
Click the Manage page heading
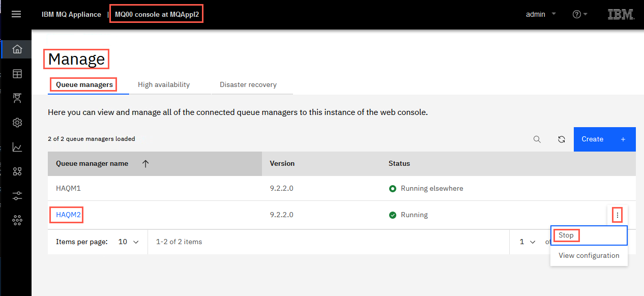click(76, 60)
